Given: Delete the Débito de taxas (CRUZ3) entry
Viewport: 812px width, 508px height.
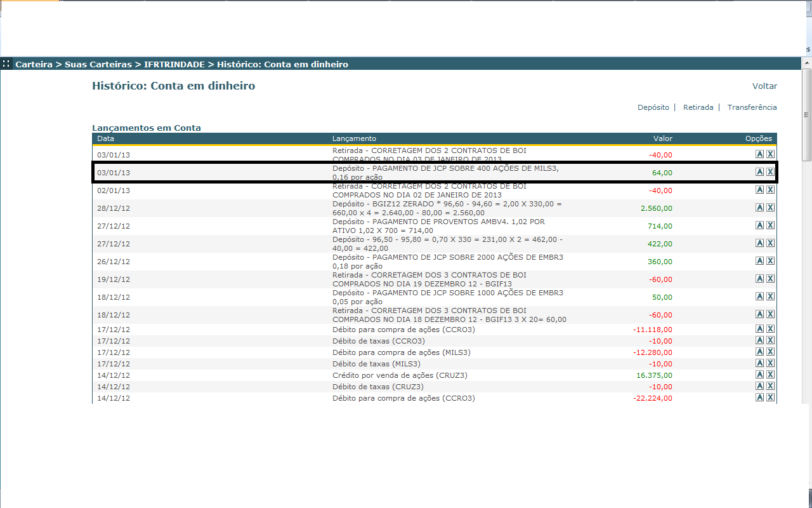Looking at the screenshot, I should [x=770, y=386].
